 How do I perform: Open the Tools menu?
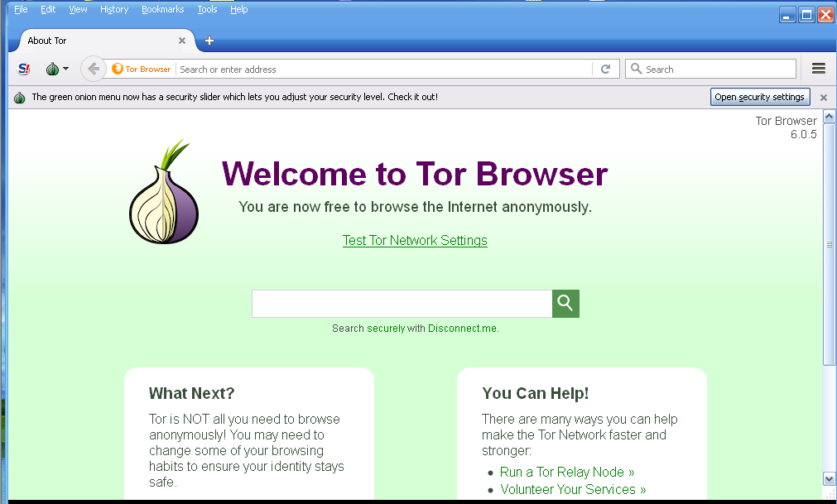(x=207, y=9)
